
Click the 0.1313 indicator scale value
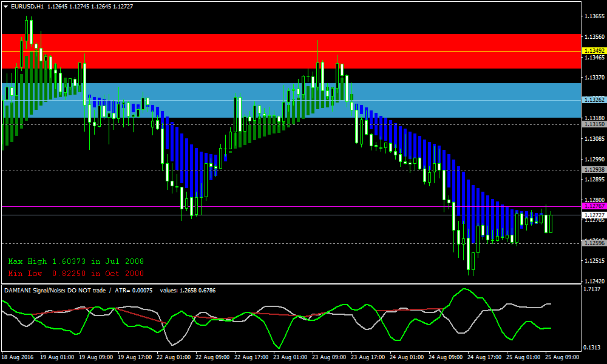tap(592, 348)
